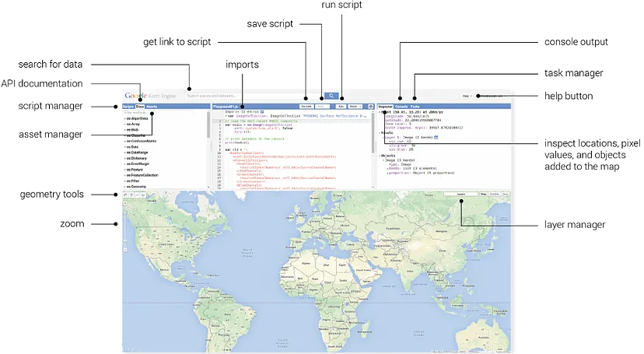Open the editor settings gear icon

pos(370,107)
